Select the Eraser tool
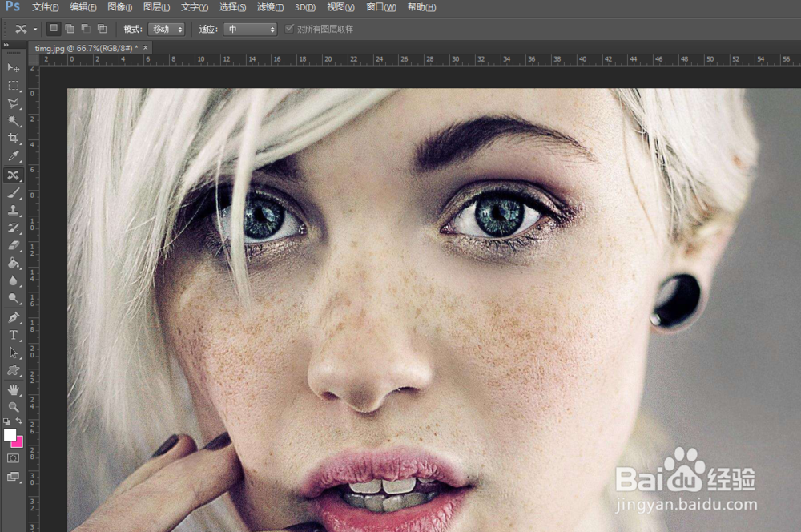Viewport: 801px width, 532px height. (14, 246)
